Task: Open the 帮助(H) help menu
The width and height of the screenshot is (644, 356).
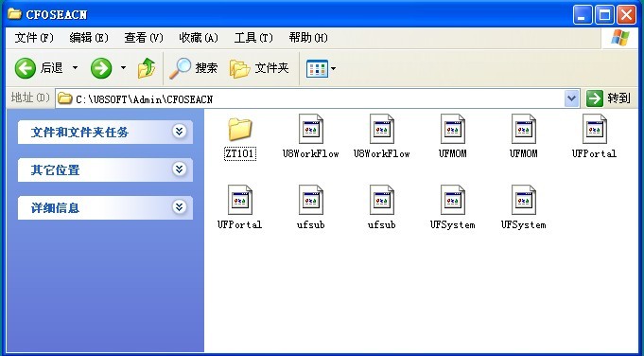Action: coord(308,38)
